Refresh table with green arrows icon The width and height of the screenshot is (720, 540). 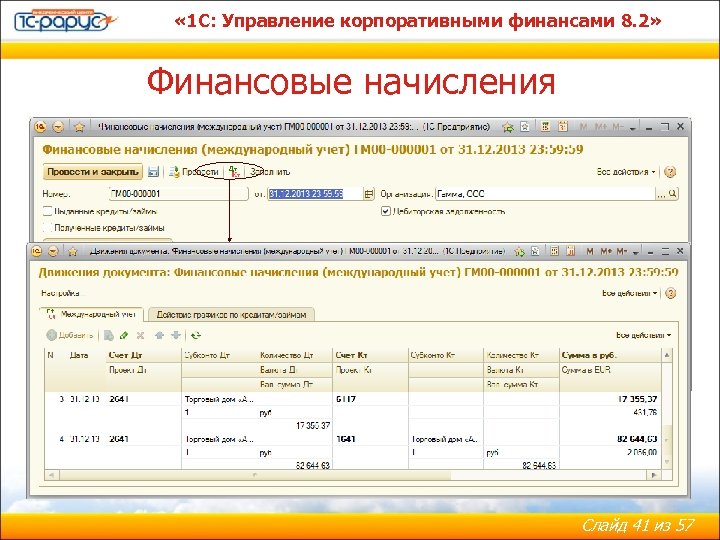point(196,335)
